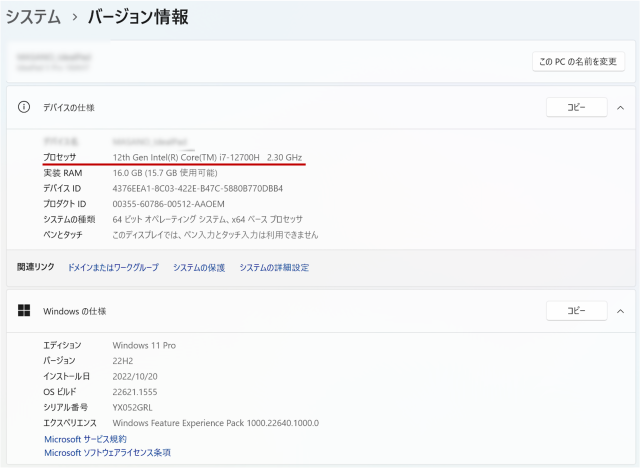Select 64 ビット オペレーティング システム value
640x468 pixels.
[208, 219]
